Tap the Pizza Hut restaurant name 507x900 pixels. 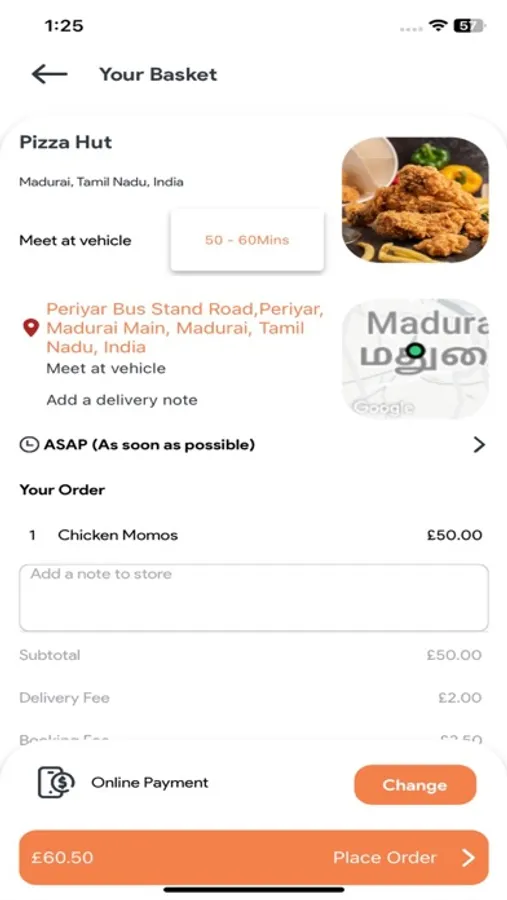pos(66,142)
